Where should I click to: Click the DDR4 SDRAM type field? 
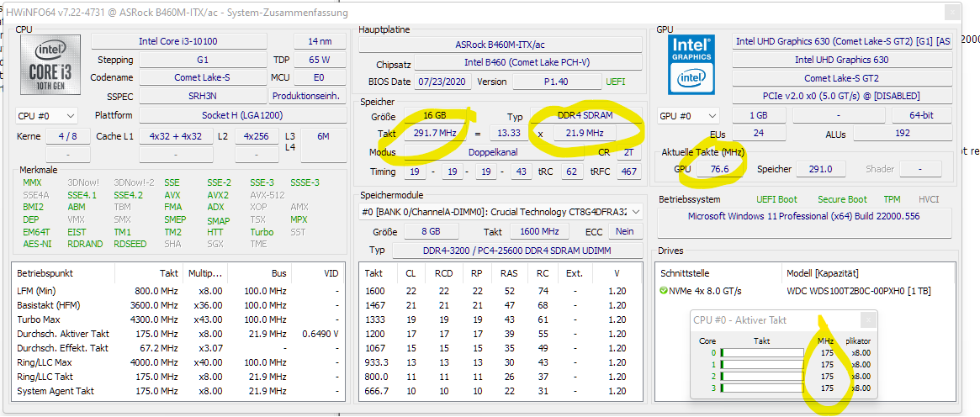585,116
